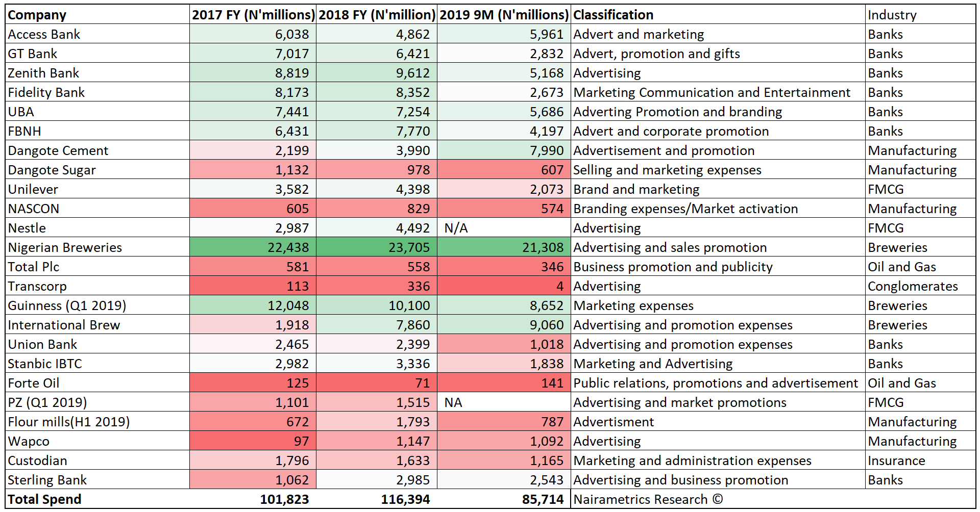Select Dangote Sugar's 2018 value 978
The width and height of the screenshot is (980, 512).
(377, 170)
